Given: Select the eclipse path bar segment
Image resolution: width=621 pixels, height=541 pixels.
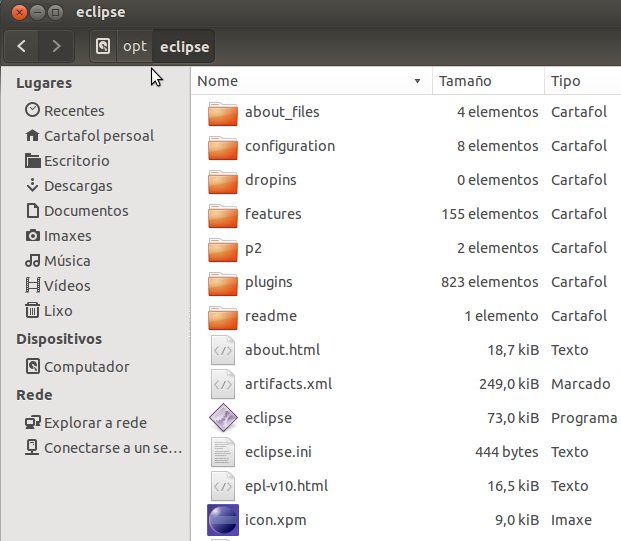Looking at the screenshot, I should tap(184, 47).
